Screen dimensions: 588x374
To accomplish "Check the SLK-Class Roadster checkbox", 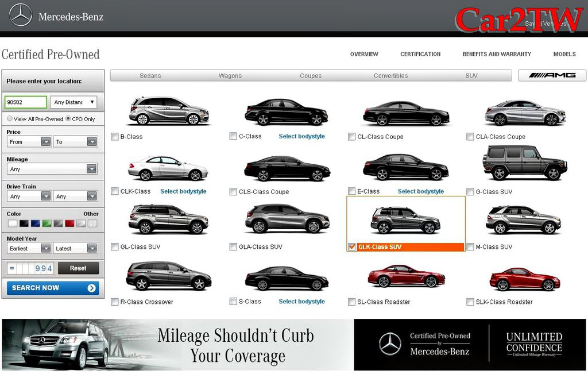I will (470, 302).
